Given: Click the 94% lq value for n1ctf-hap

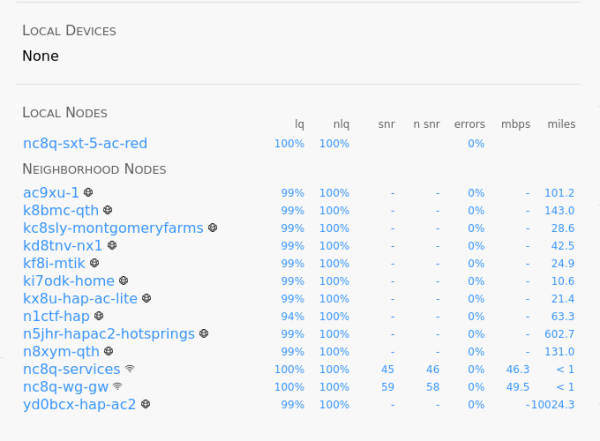Looking at the screenshot, I should (x=293, y=317).
